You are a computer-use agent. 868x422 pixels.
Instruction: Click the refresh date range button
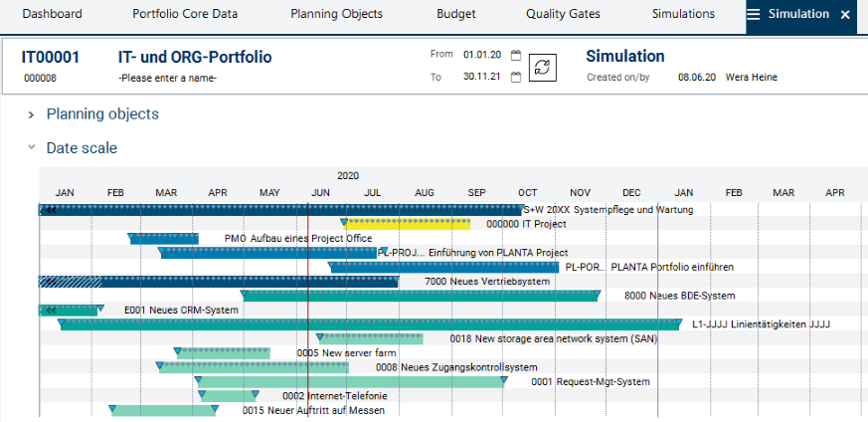coord(543,67)
